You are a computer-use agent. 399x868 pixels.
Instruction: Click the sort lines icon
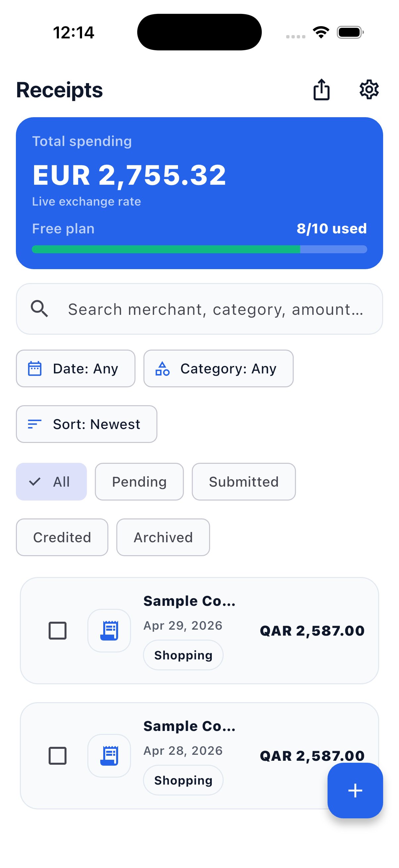coord(35,424)
